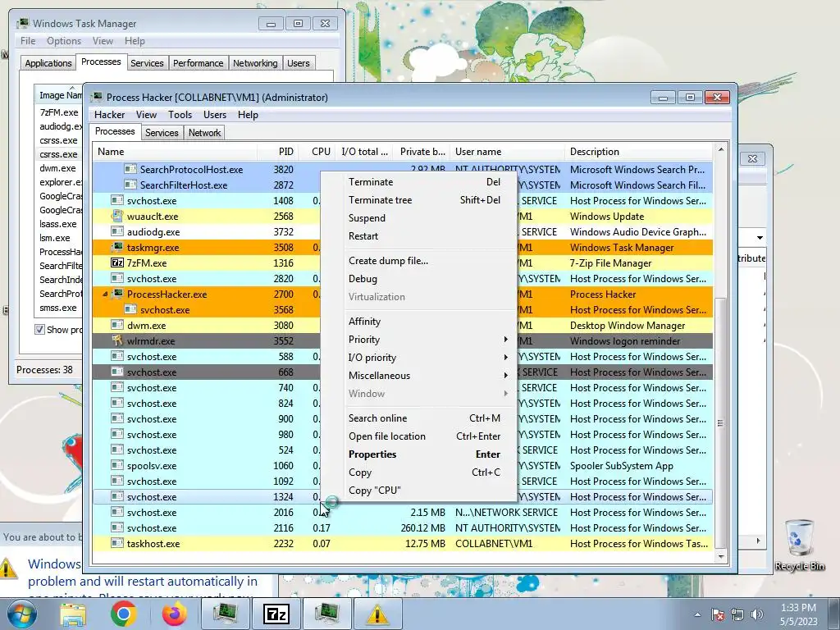Click the Action Center flag tray icon
This screenshot has width=840, height=630.
point(718,614)
